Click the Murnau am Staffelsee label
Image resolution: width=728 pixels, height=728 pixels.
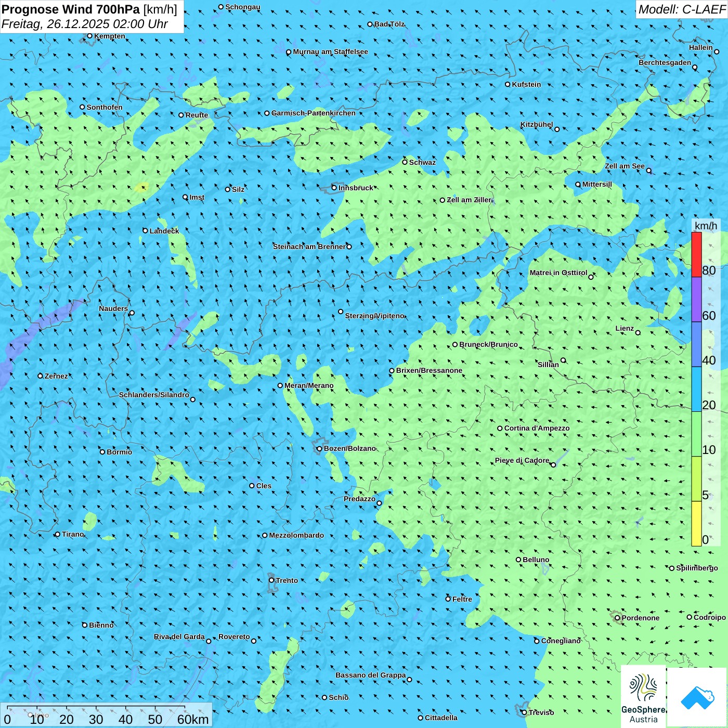(331, 51)
